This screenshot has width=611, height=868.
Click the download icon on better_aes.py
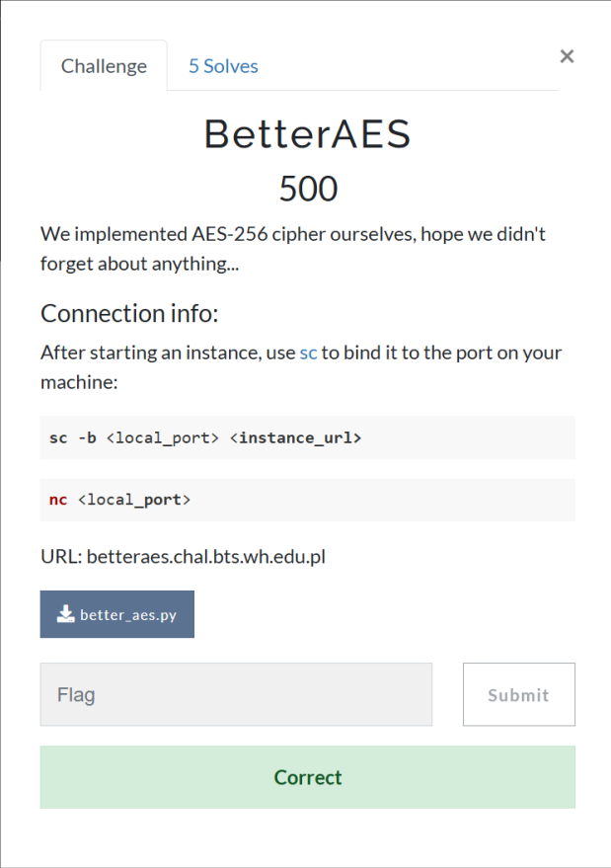65,614
